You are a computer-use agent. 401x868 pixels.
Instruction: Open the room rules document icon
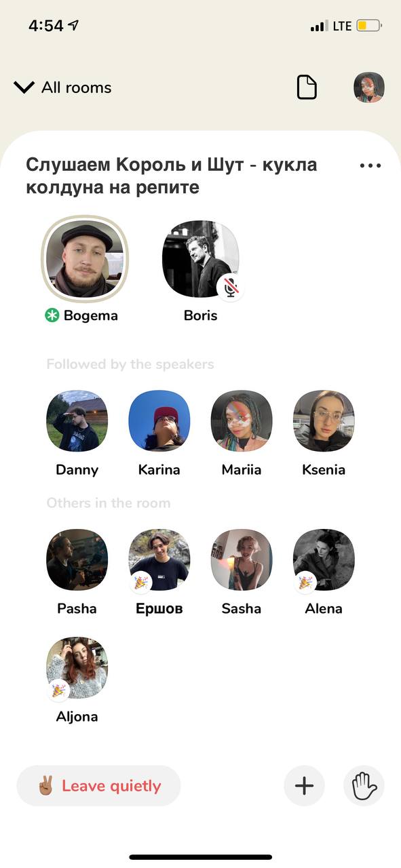(307, 87)
